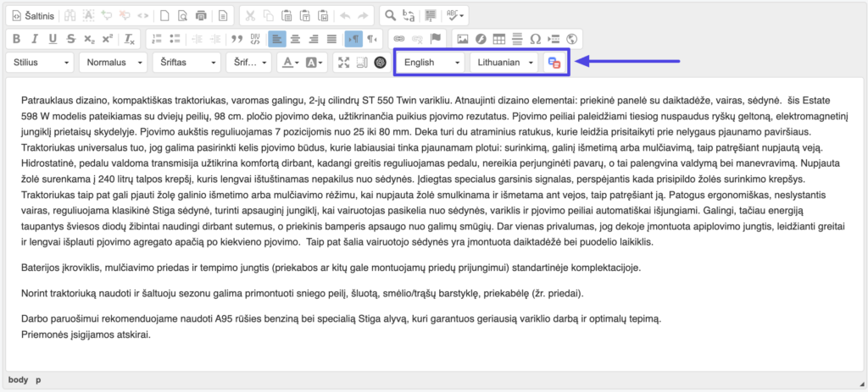Toggle Underline formatting

pos(53,39)
